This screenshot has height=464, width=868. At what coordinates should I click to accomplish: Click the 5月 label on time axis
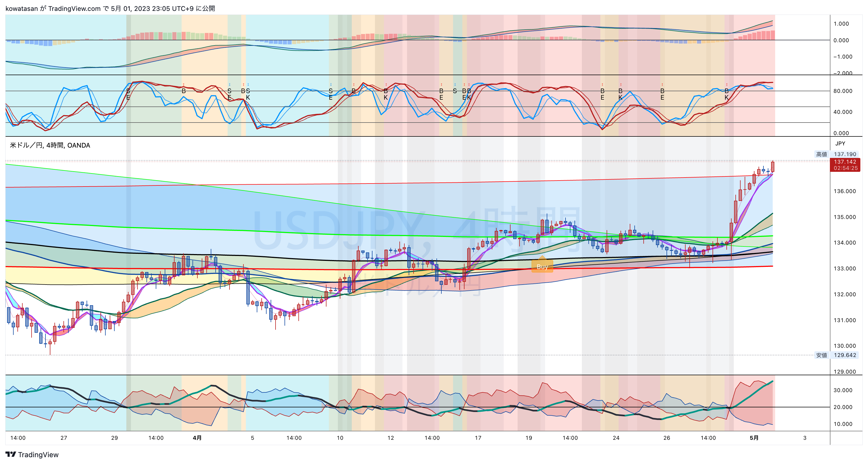(x=754, y=438)
